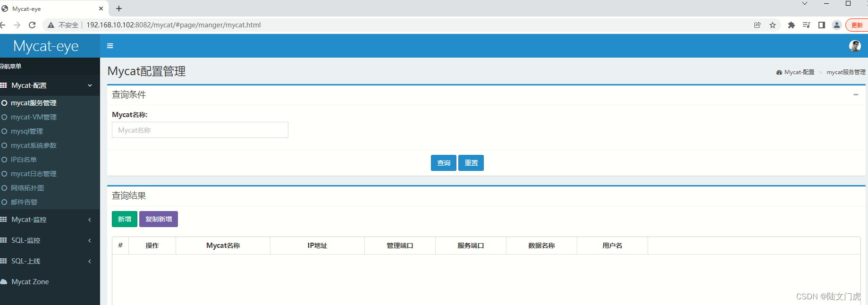This screenshot has height=305, width=868.
Task: Click the browser address bar URL
Action: [173, 25]
